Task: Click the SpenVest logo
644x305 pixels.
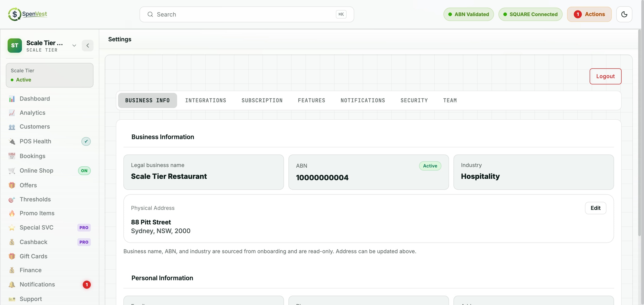Action: click(28, 14)
